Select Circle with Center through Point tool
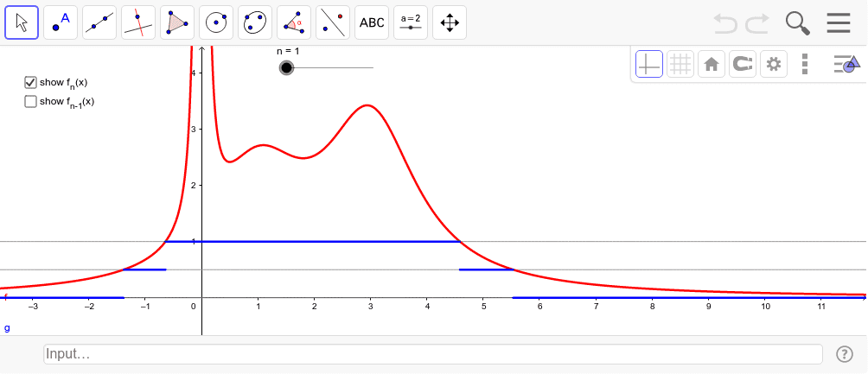Image resolution: width=868 pixels, height=374 pixels. tap(216, 22)
